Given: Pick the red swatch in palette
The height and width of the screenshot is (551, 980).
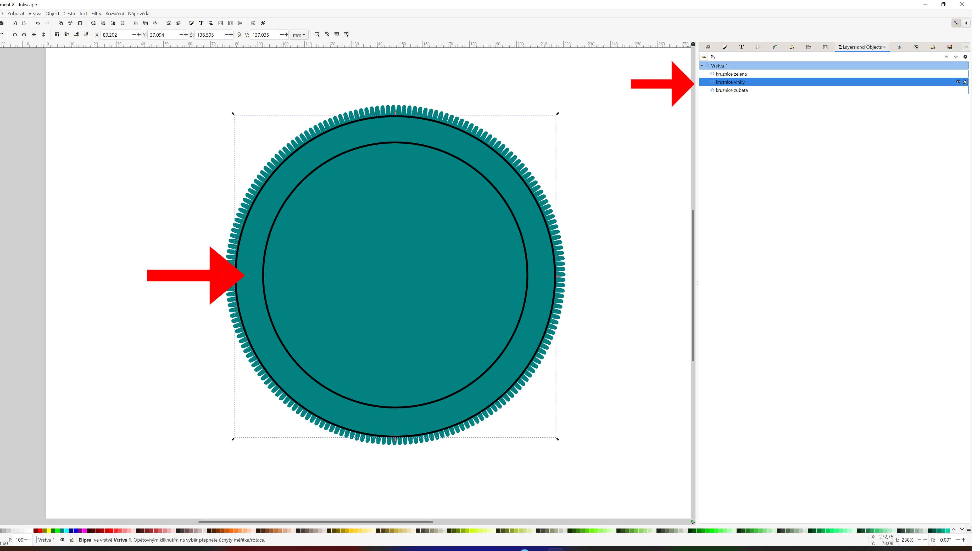Looking at the screenshot, I should [40, 531].
